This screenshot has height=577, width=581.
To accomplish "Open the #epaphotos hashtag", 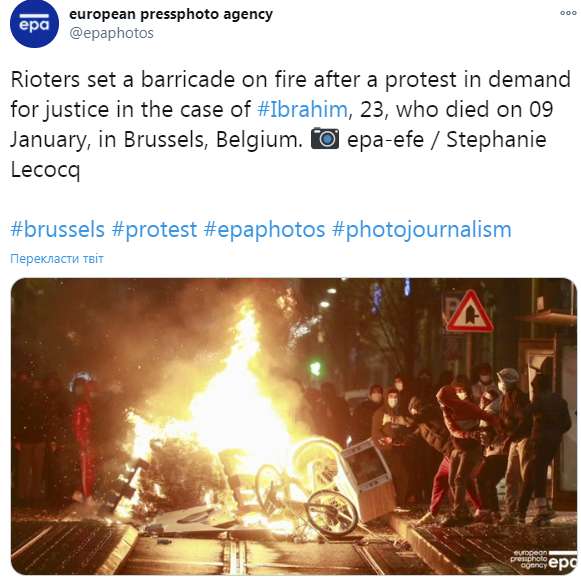I will (x=264, y=229).
